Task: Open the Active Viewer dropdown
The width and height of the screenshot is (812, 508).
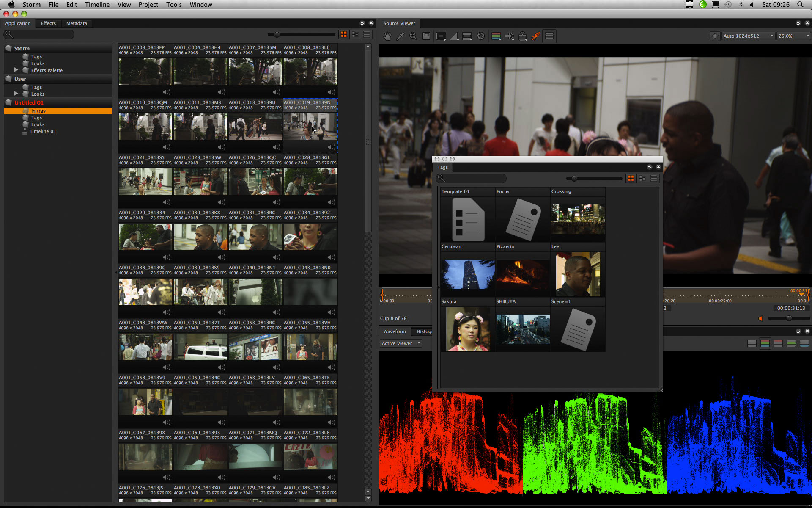Action: coord(401,343)
